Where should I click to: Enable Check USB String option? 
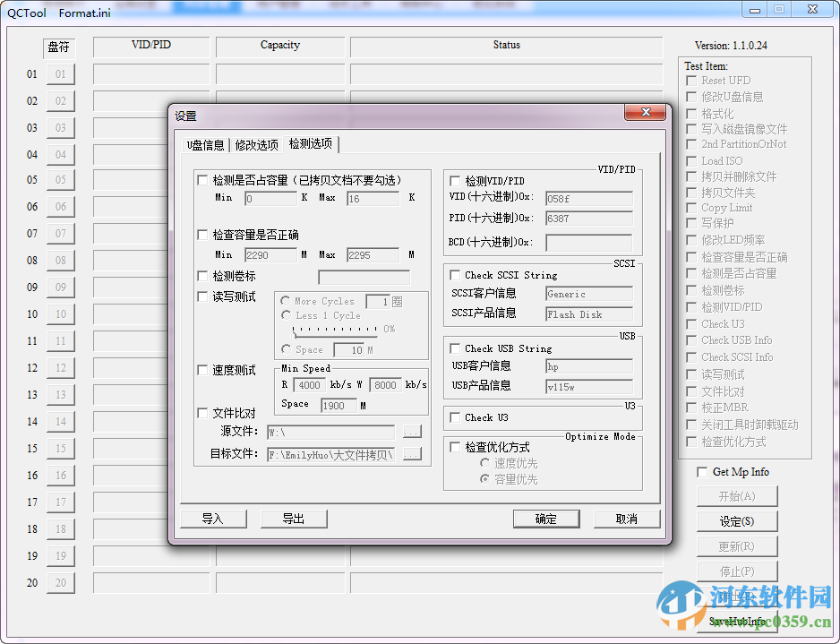[x=453, y=348]
